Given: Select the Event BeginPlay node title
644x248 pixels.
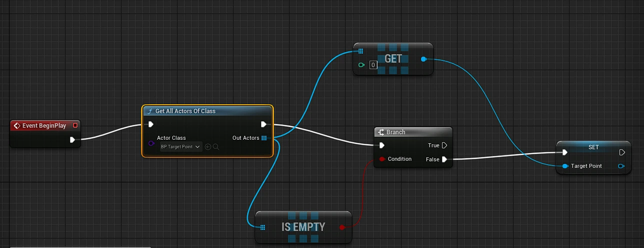Looking at the screenshot, I should point(44,126).
